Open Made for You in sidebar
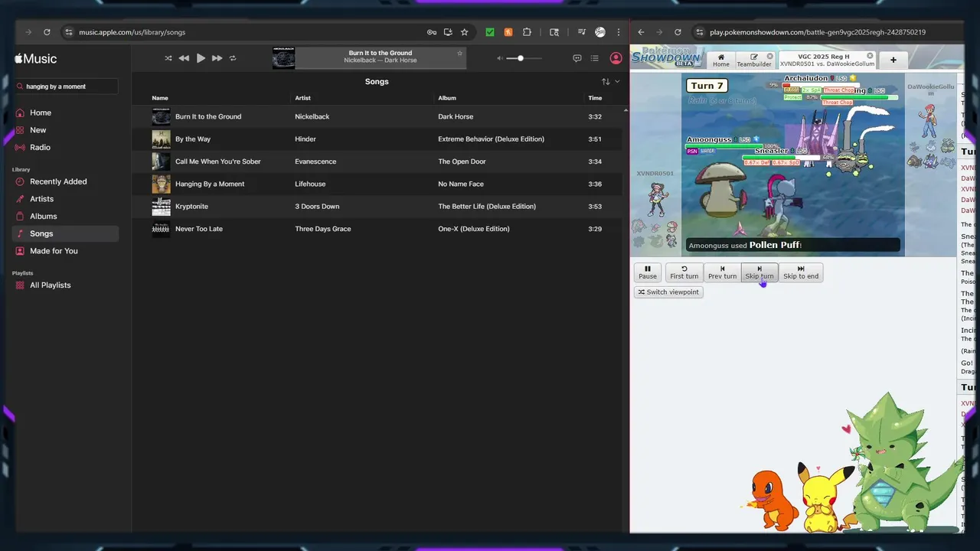 click(x=54, y=251)
